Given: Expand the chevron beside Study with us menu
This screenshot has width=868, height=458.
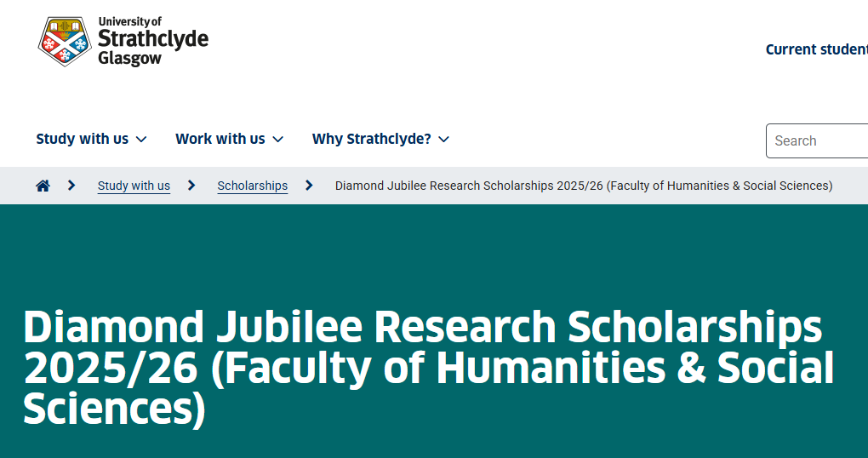Looking at the screenshot, I should tap(141, 140).
